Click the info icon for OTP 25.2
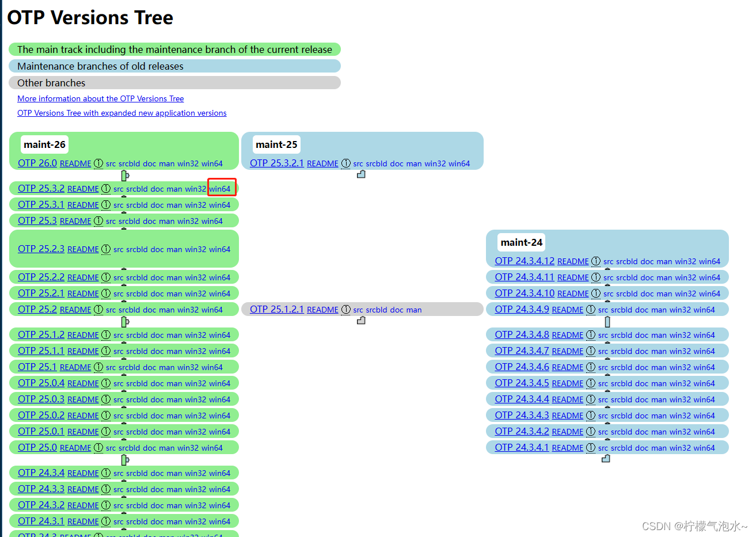Screen dimensions: 756x537 click(x=98, y=310)
